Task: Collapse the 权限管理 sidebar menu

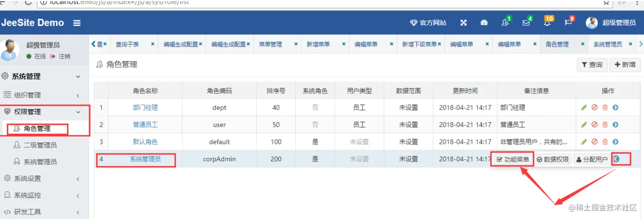Action: 44,112
